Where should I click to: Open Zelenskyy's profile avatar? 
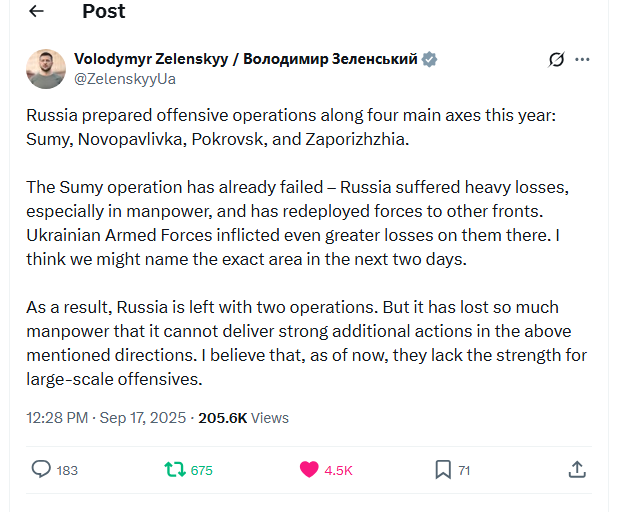[45, 68]
